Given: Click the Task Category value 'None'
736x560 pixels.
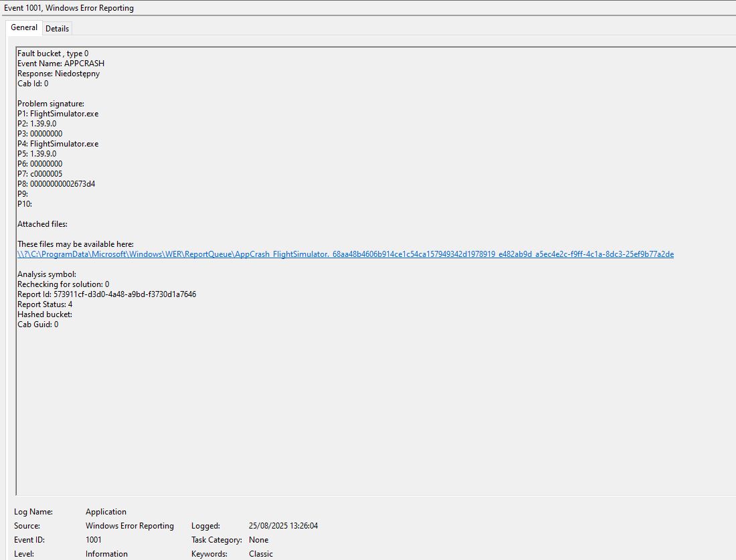Looking at the screenshot, I should click(x=259, y=540).
